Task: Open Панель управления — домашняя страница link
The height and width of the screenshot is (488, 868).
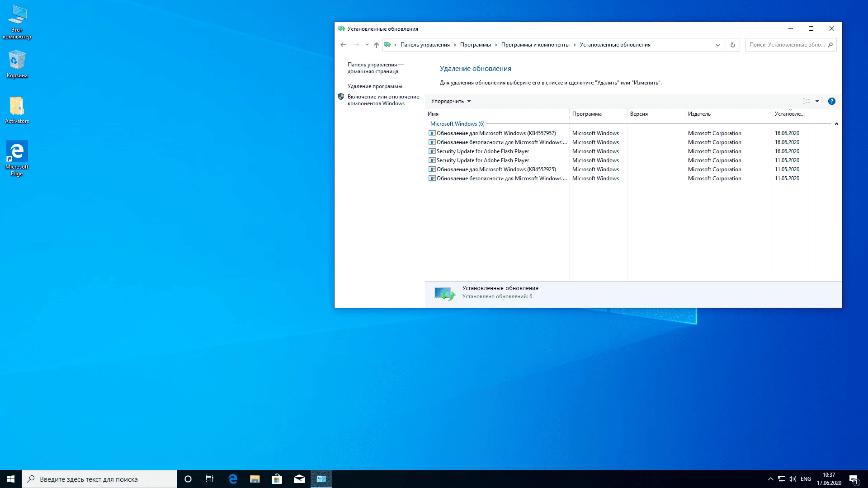Action: pos(375,68)
